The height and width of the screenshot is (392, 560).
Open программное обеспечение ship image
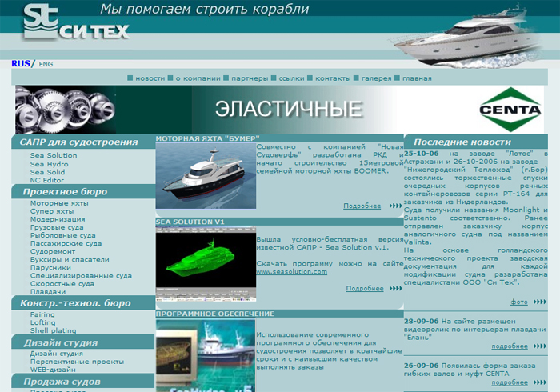coord(206,355)
